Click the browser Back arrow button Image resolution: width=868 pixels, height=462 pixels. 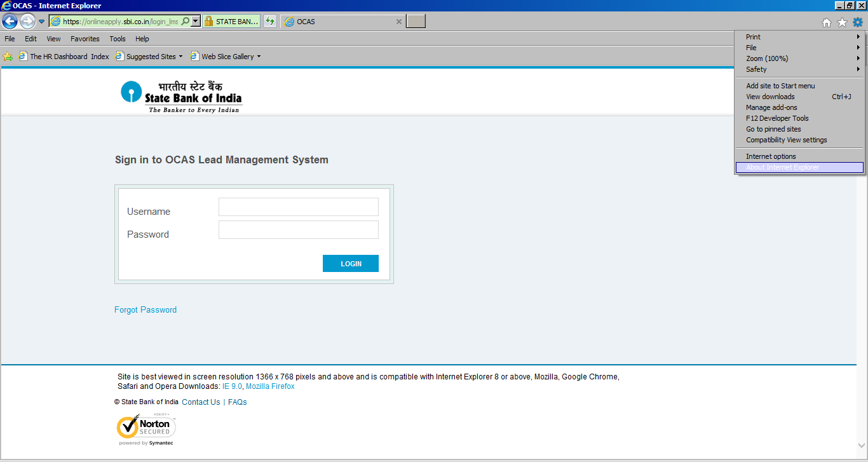click(x=10, y=22)
